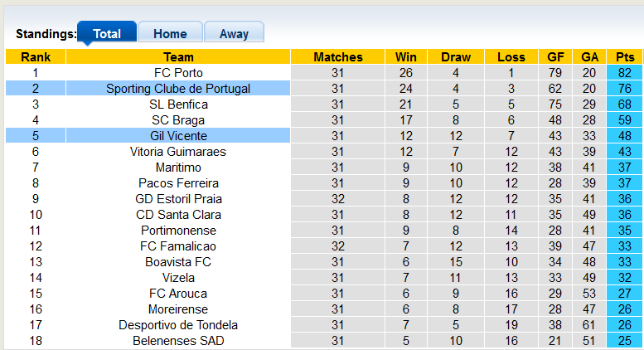
Task: Click the Total standings tab
Action: 107,34
